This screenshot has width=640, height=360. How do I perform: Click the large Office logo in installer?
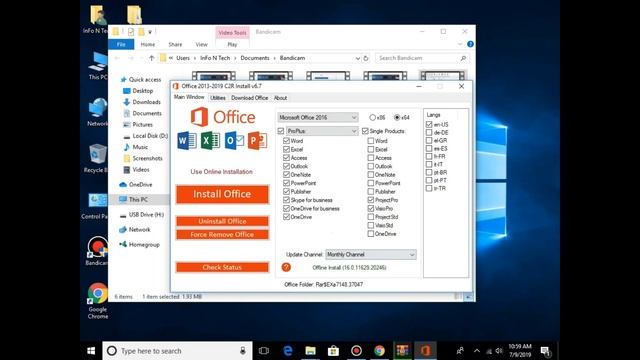coord(223,117)
